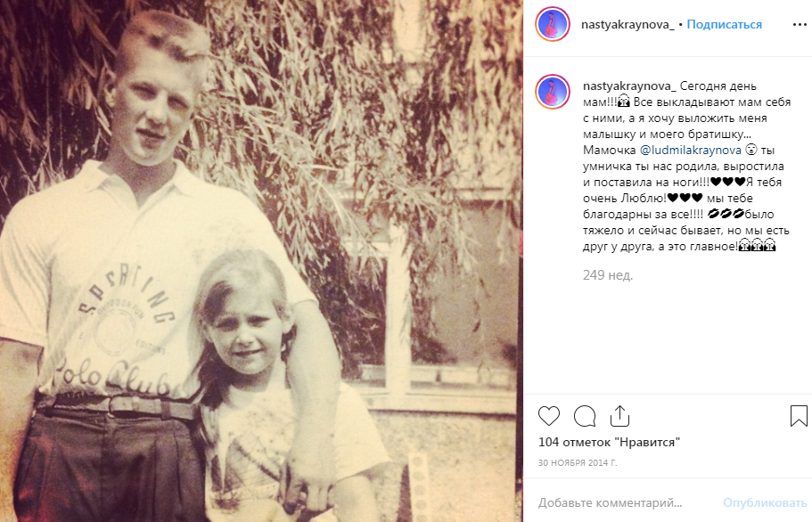Viewport: 812px width, 522px height.
Task: Open comments via the speech bubble icon
Action: click(x=585, y=416)
